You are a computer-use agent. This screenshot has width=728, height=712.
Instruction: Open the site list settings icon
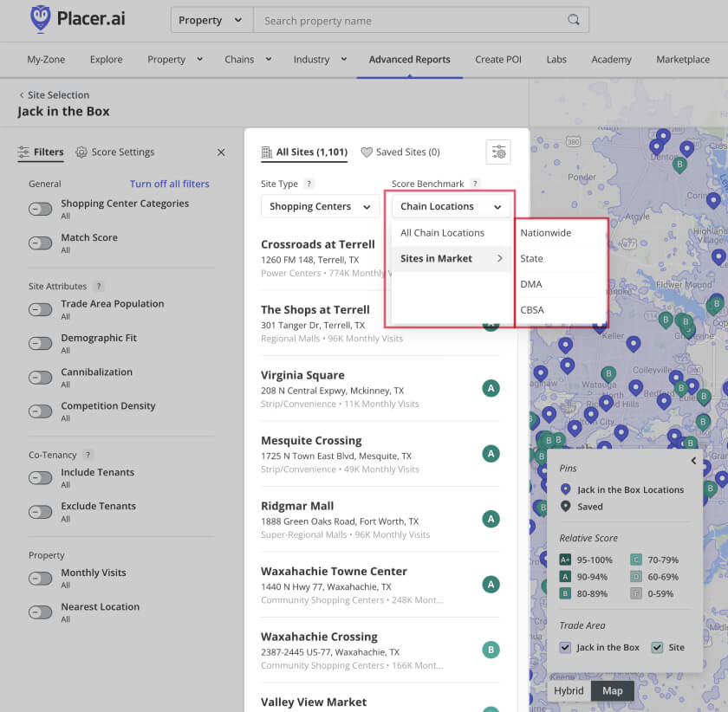tap(498, 152)
